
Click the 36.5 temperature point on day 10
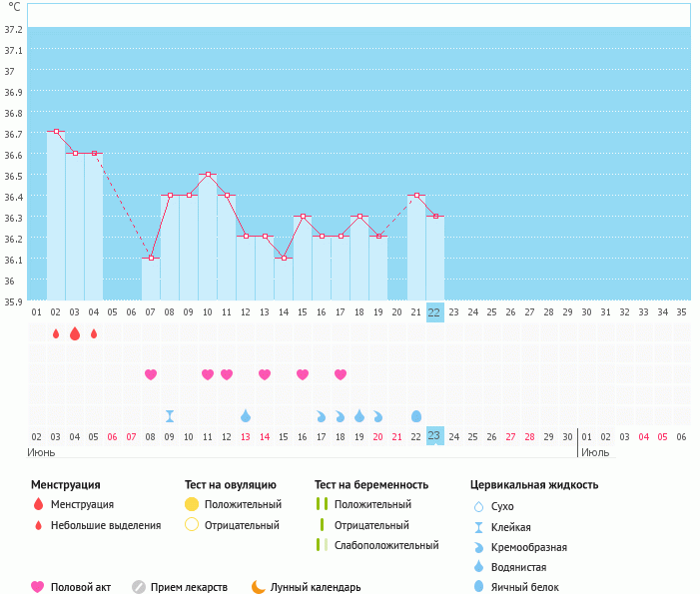pyautogui.click(x=208, y=174)
